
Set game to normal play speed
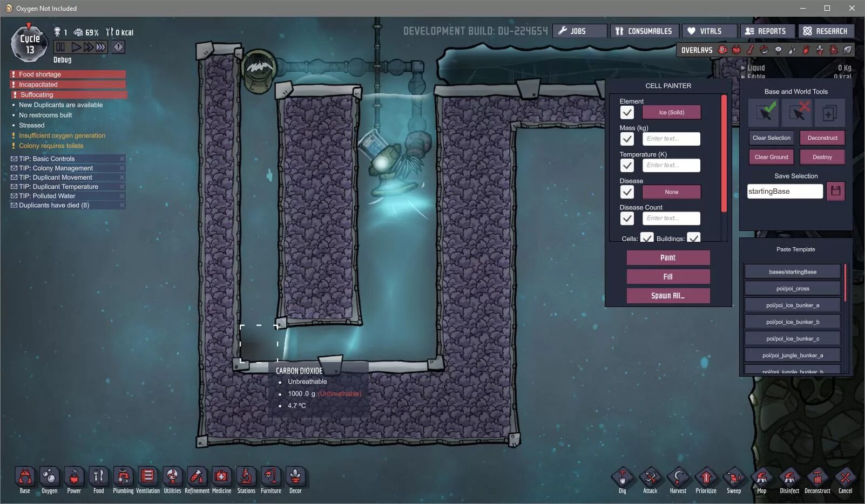(76, 47)
